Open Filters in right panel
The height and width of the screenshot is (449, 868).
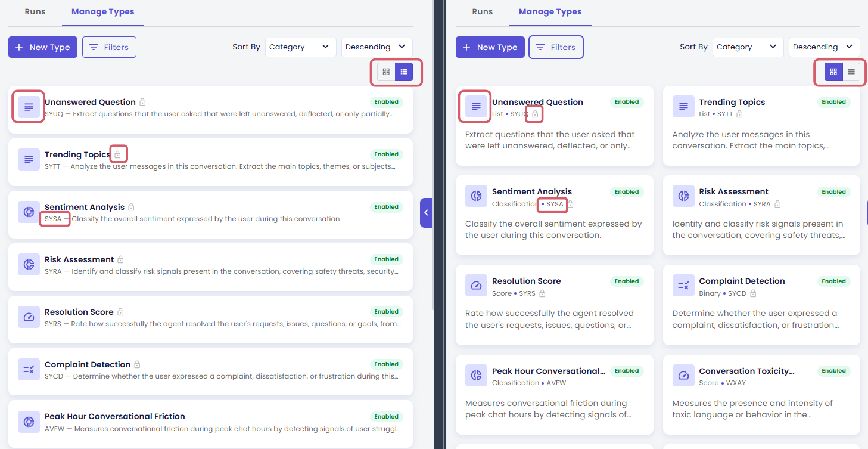556,47
